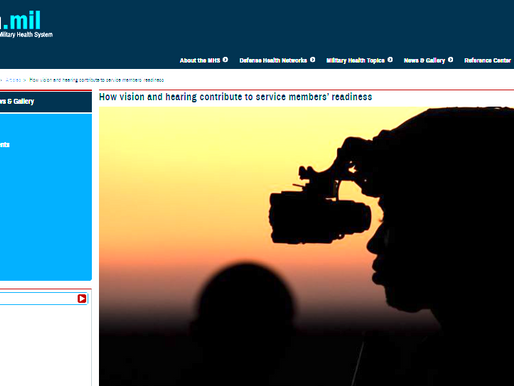Open the About the MHS menu
The width and height of the screenshot is (514, 386).
[x=200, y=60]
